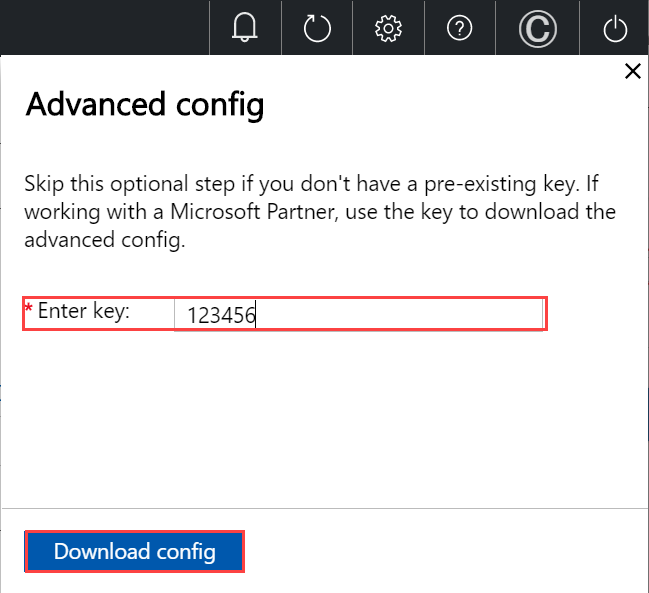Dismiss the panel with the X
The image size is (649, 593).
tap(633, 71)
